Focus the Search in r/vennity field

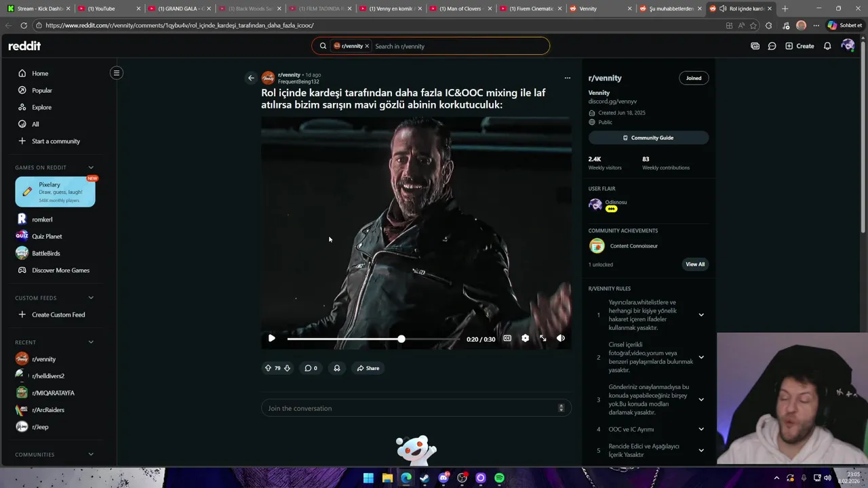click(x=458, y=46)
